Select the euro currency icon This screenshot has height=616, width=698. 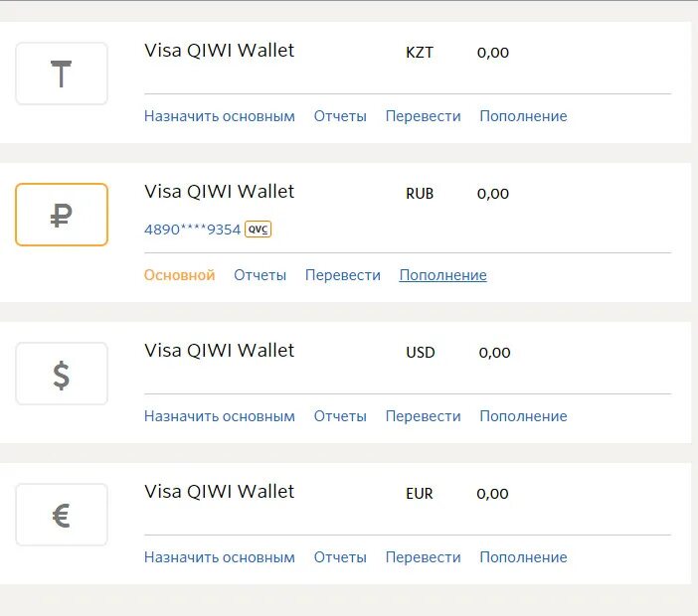click(62, 515)
